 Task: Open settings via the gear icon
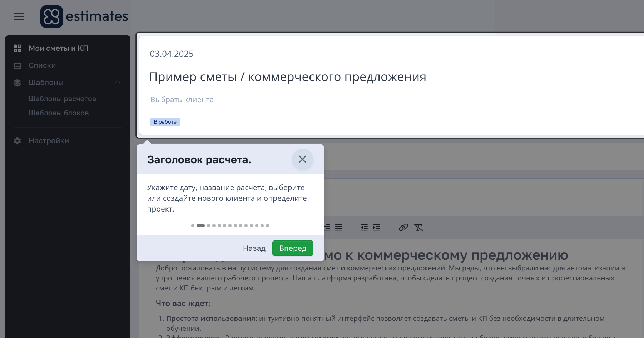tap(17, 141)
